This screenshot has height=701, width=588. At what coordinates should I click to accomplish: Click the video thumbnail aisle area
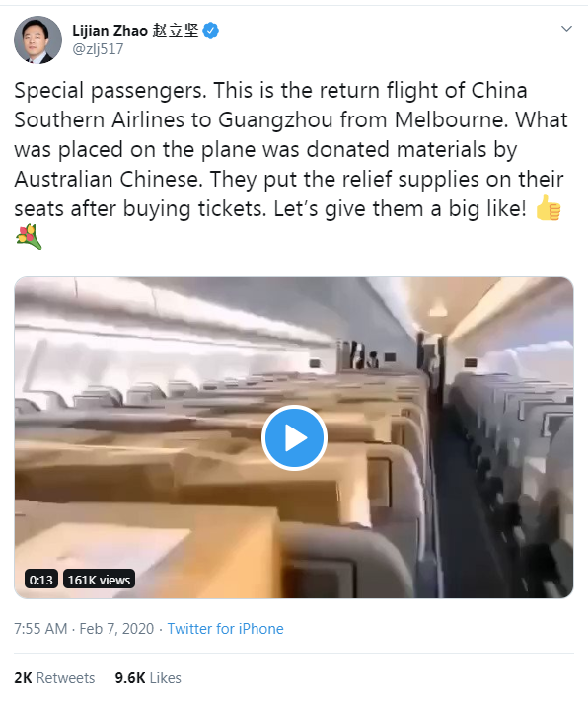tap(465, 492)
